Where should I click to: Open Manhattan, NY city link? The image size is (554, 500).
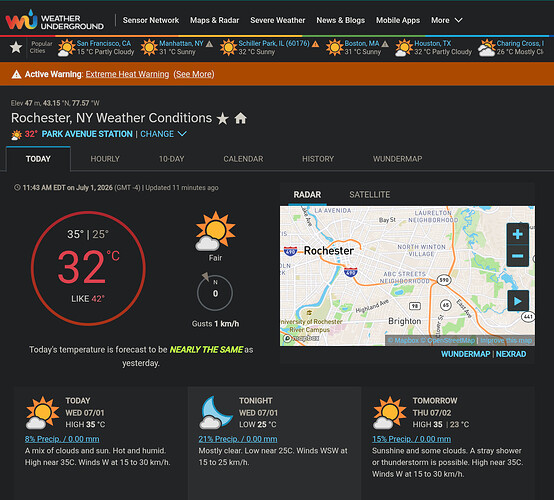point(181,43)
